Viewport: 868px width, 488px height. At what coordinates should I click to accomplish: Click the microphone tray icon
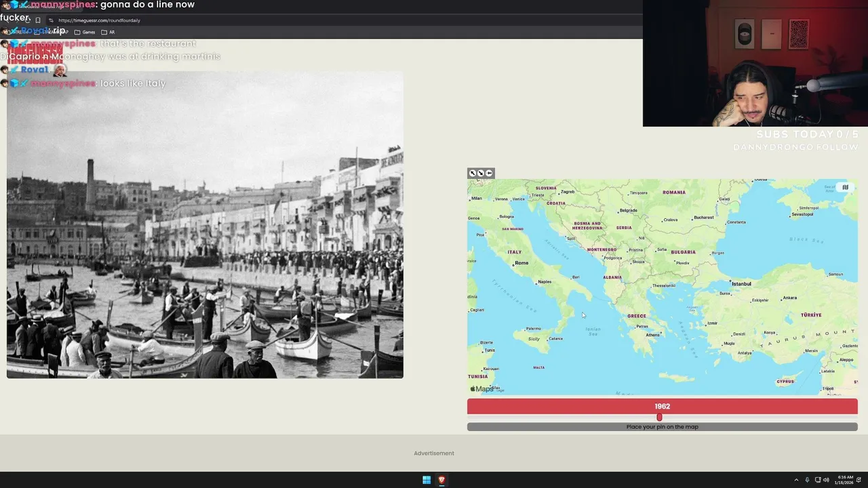click(x=807, y=480)
